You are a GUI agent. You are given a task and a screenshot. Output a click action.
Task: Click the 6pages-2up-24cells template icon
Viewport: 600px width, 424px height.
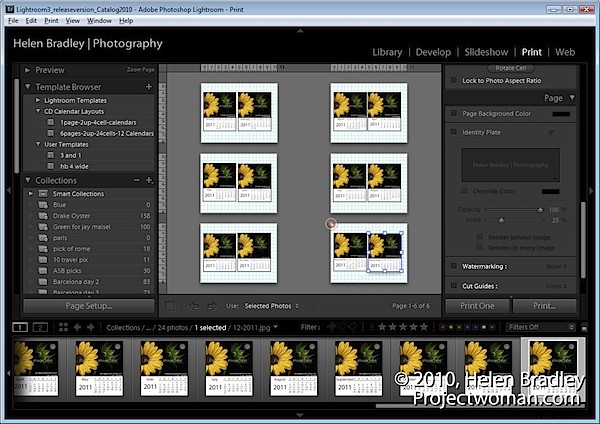click(51, 133)
